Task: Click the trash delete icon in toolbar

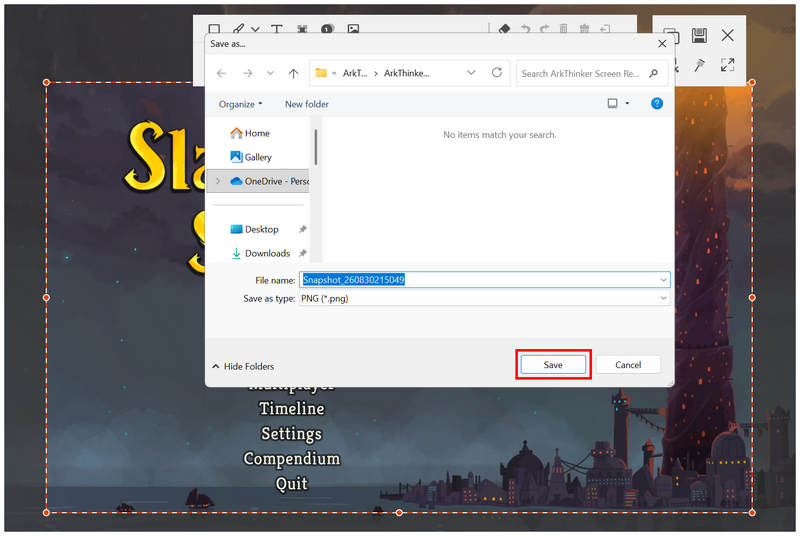Action: pyautogui.click(x=563, y=29)
